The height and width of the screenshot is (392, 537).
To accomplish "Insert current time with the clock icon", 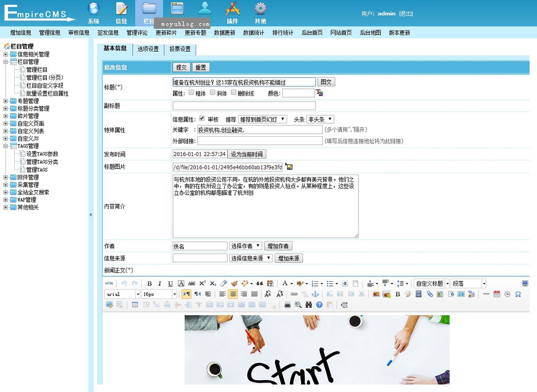I will coord(507,294).
